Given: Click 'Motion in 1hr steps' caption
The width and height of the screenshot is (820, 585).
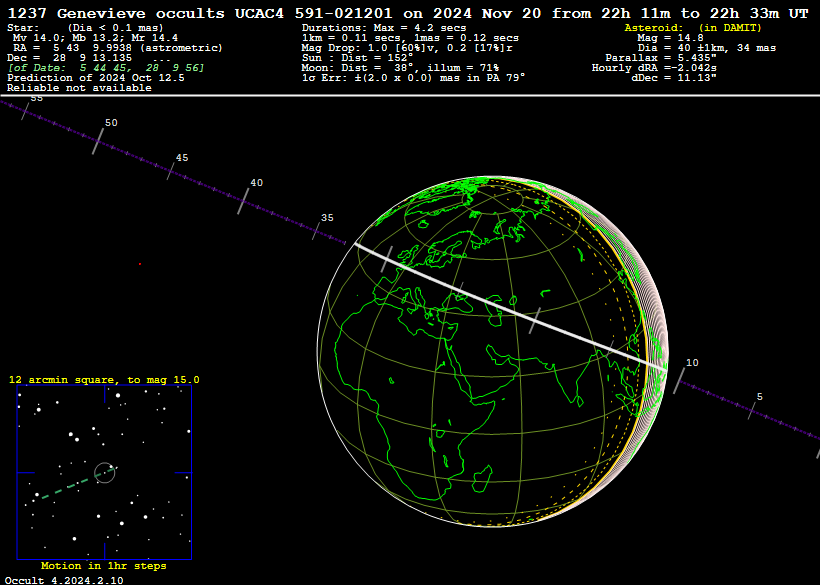Looking at the screenshot, I should (104, 566).
